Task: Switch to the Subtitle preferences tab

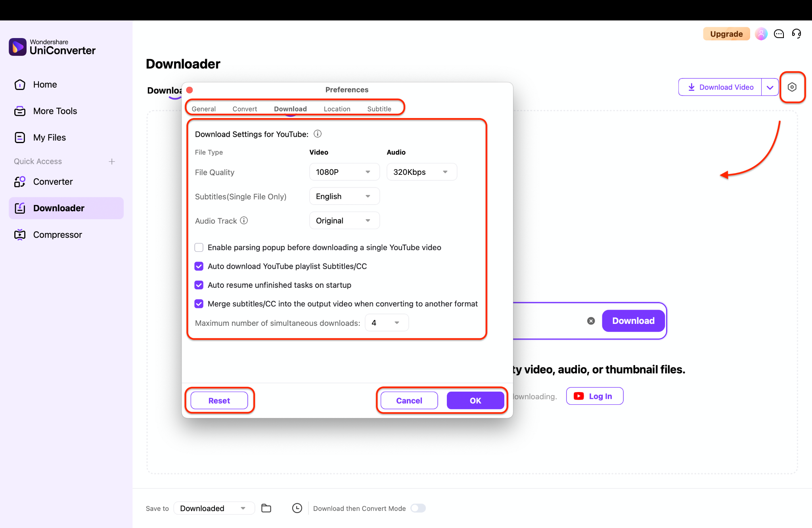Action: [x=379, y=108]
